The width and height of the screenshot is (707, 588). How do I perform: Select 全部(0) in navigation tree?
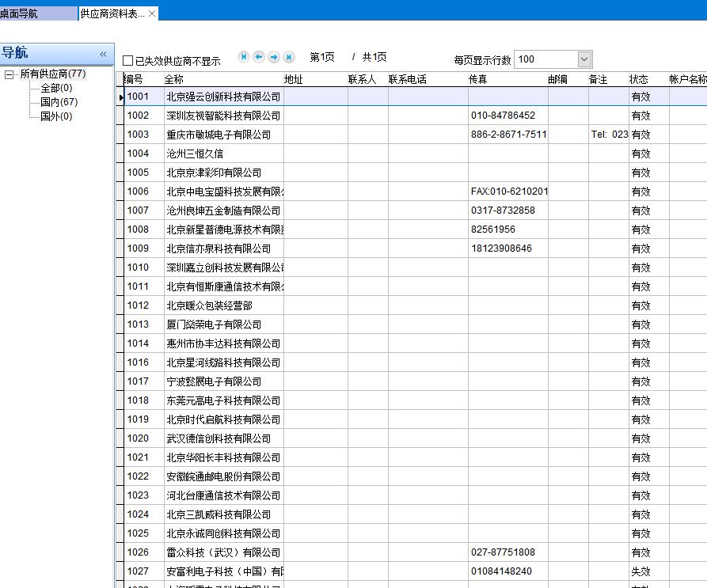pyautogui.click(x=55, y=88)
